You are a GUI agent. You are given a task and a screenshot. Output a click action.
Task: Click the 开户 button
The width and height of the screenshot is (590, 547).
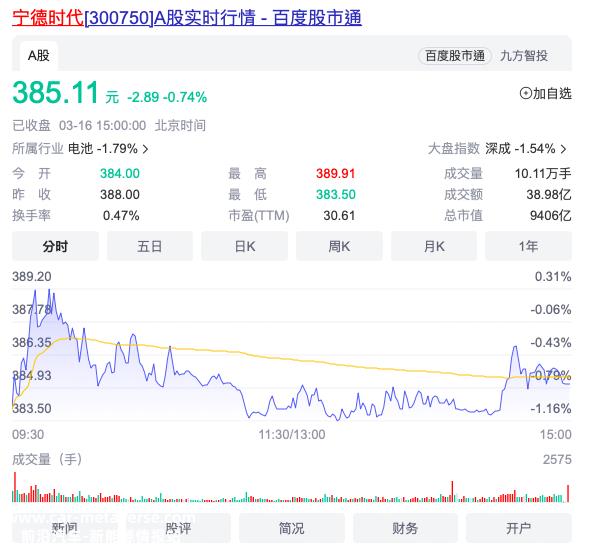tap(519, 528)
